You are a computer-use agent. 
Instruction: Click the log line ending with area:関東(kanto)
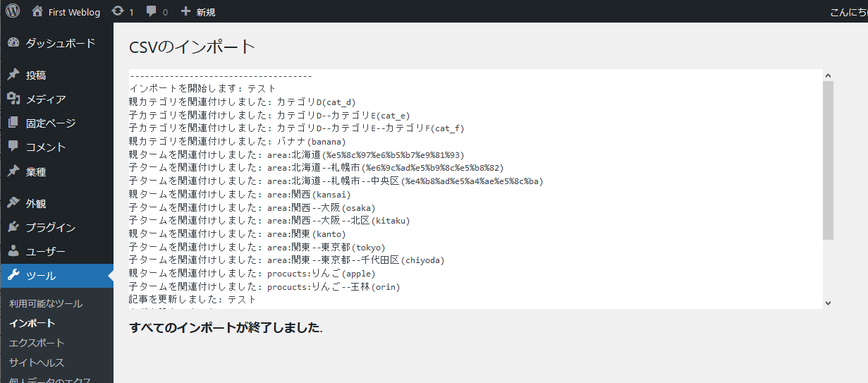(x=238, y=233)
